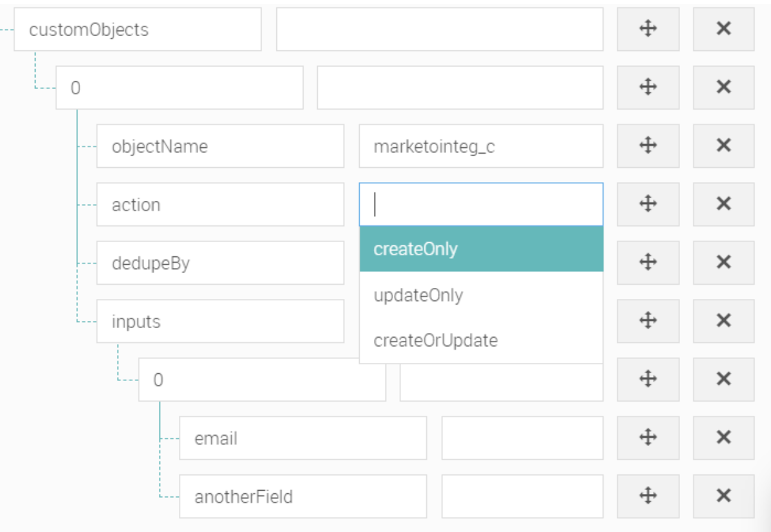Delete the anotherField row
Image resolution: width=771 pixels, height=532 pixels.
pos(723,496)
